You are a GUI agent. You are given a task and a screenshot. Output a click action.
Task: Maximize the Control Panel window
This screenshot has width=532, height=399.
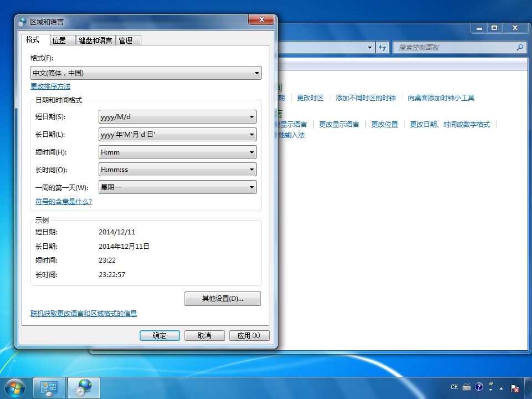tap(494, 28)
